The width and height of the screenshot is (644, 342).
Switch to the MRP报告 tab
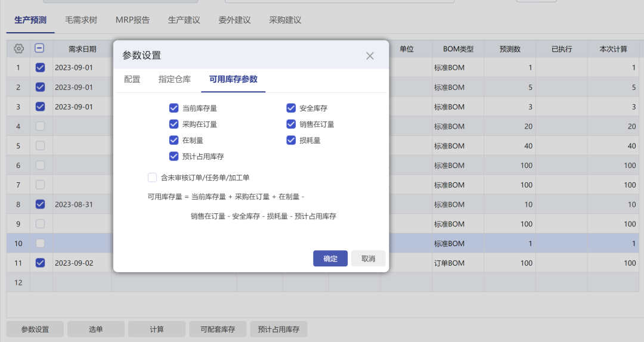point(132,20)
